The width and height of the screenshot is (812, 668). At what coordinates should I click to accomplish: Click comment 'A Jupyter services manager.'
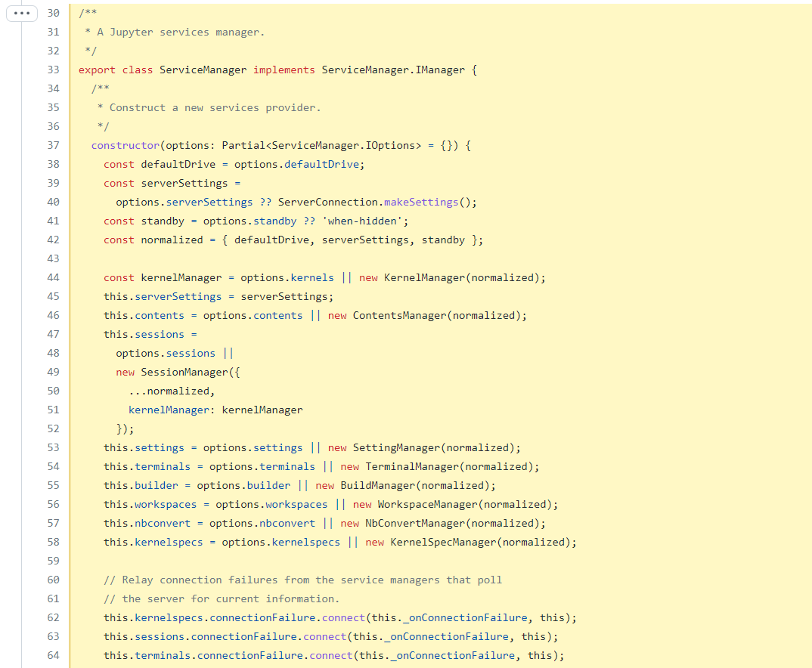tap(181, 32)
